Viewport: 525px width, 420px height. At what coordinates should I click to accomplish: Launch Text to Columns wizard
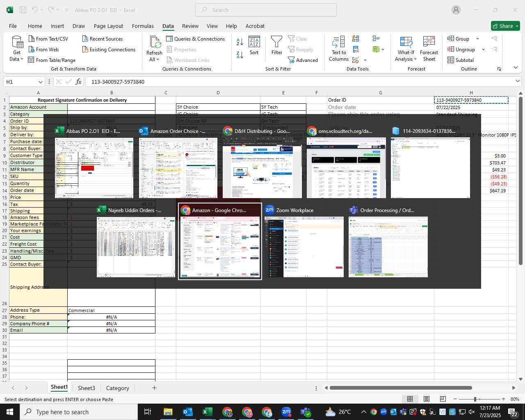(339, 49)
